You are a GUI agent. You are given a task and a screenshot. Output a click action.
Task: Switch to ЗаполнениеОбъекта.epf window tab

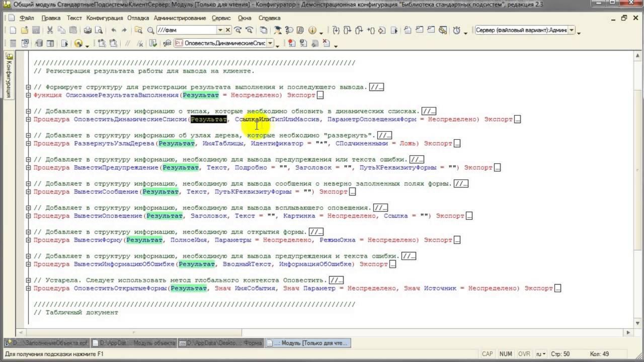pyautogui.click(x=46, y=343)
